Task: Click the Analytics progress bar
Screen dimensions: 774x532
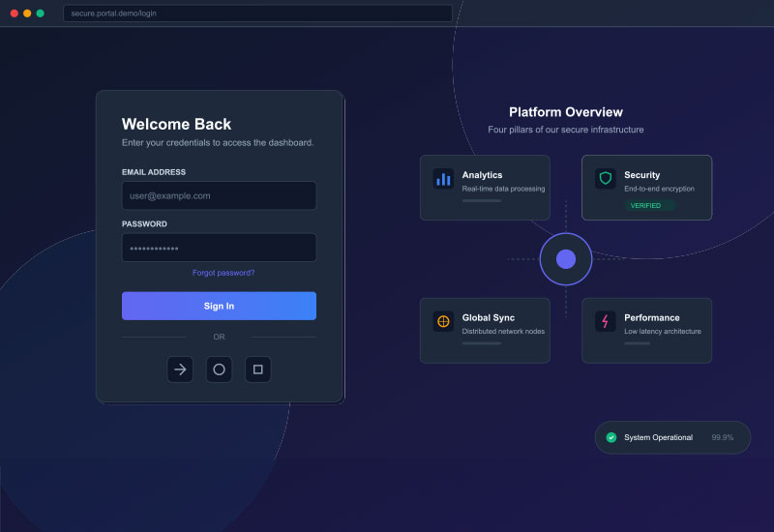Action: (481, 201)
